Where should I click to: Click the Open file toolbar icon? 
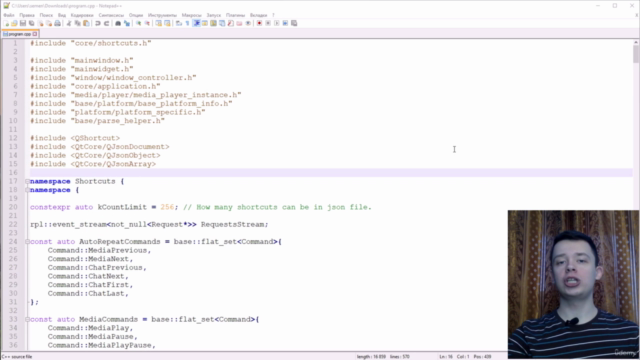(14, 23)
